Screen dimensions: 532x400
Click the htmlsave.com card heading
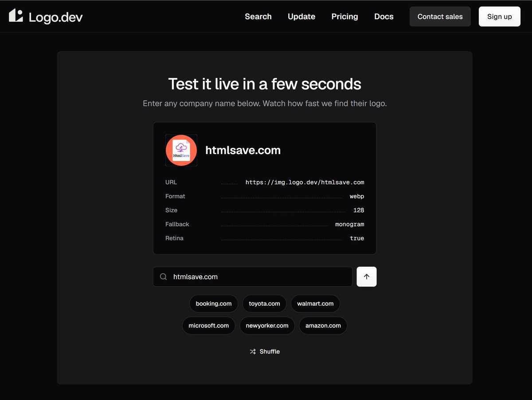243,150
